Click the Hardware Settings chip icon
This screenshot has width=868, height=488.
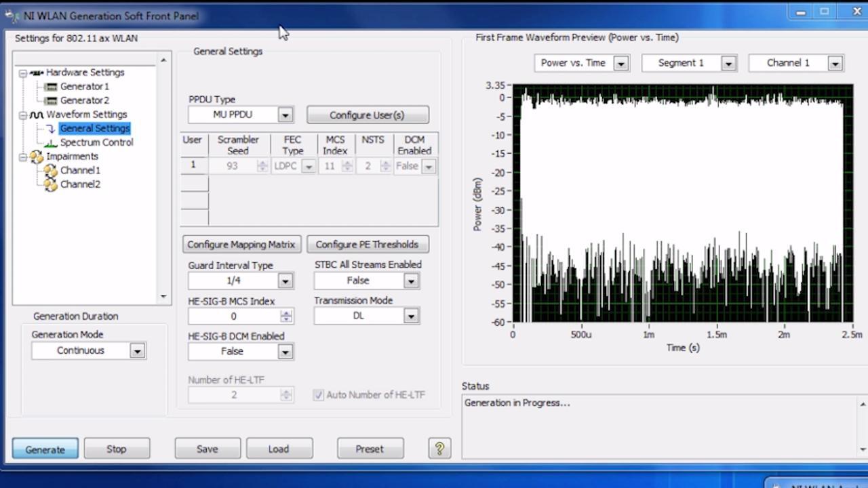[37, 73]
